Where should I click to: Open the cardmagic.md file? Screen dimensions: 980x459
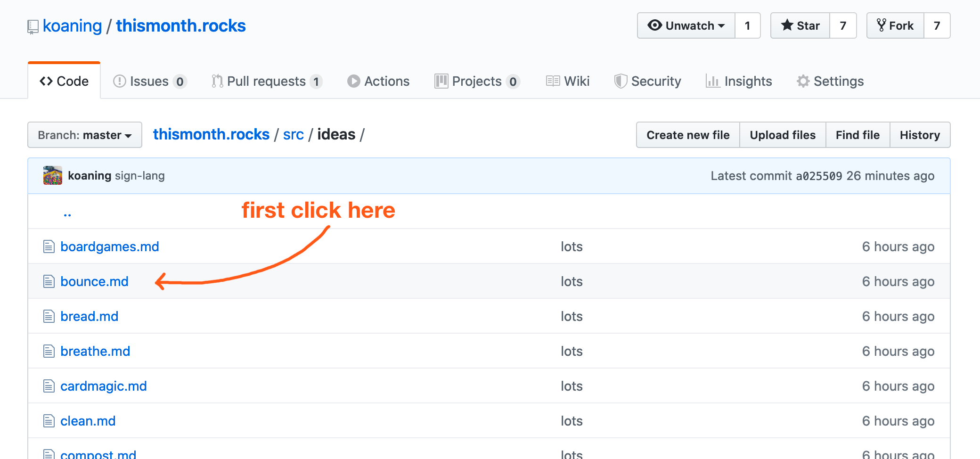104,386
